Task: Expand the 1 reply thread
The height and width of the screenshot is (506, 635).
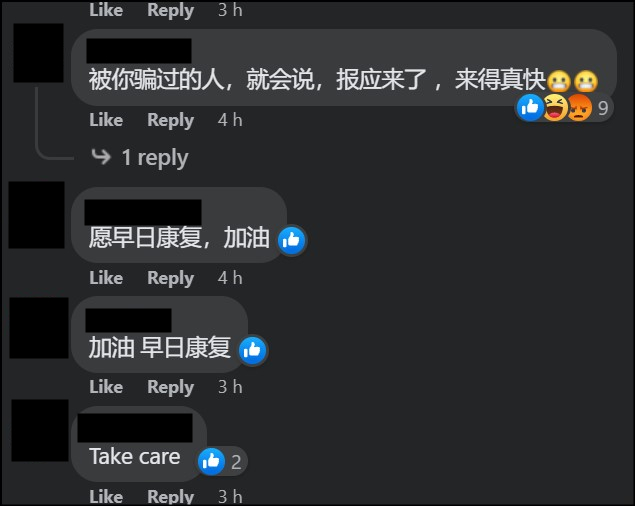Action: 155,157
